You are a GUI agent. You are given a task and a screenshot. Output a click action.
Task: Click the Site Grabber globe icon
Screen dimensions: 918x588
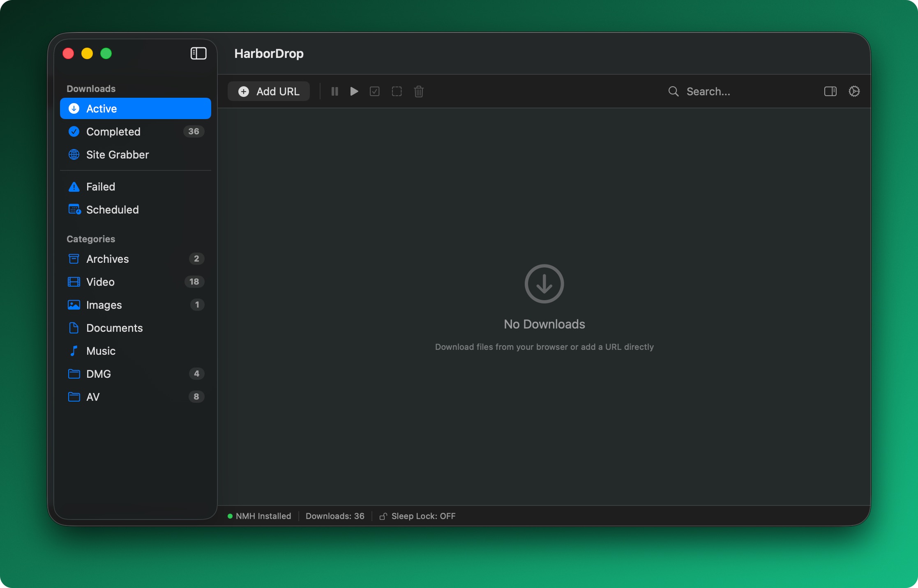coord(74,154)
